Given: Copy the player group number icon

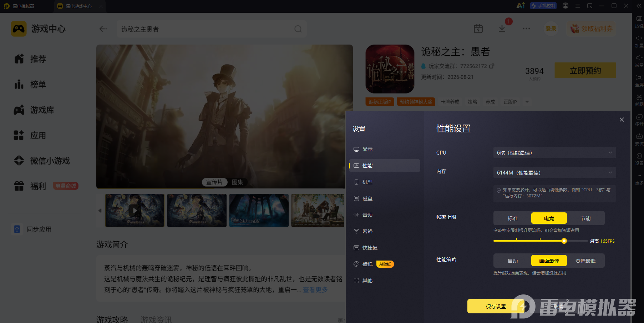Looking at the screenshot, I should (492, 66).
